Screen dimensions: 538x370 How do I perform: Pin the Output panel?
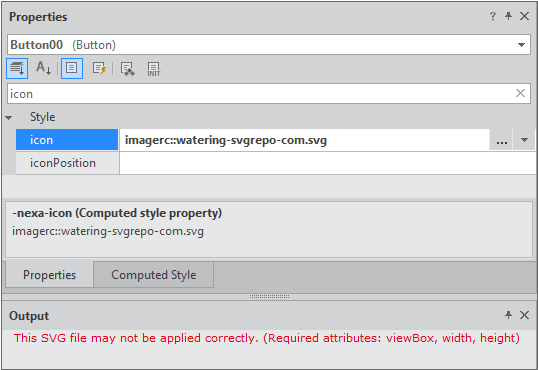point(508,315)
